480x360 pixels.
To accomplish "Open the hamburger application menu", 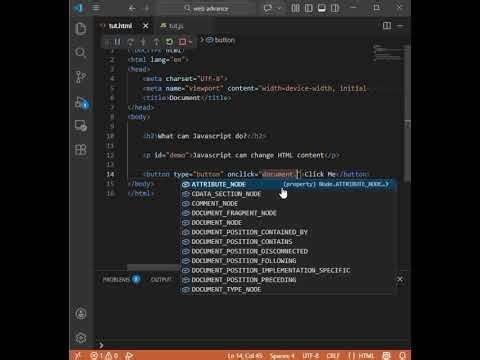I will click(x=96, y=7).
